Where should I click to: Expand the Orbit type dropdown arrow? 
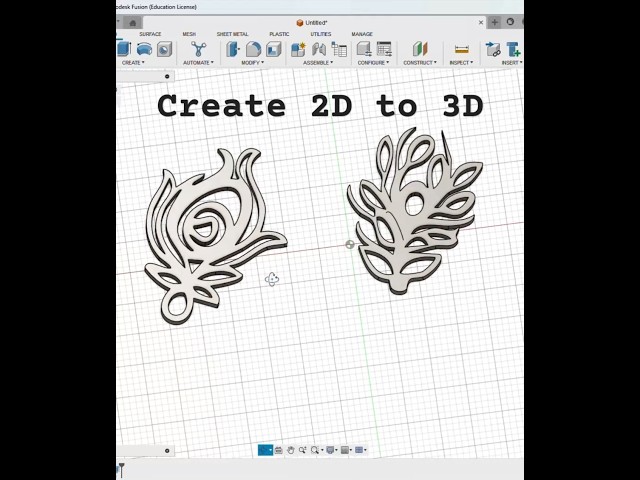coord(271,450)
